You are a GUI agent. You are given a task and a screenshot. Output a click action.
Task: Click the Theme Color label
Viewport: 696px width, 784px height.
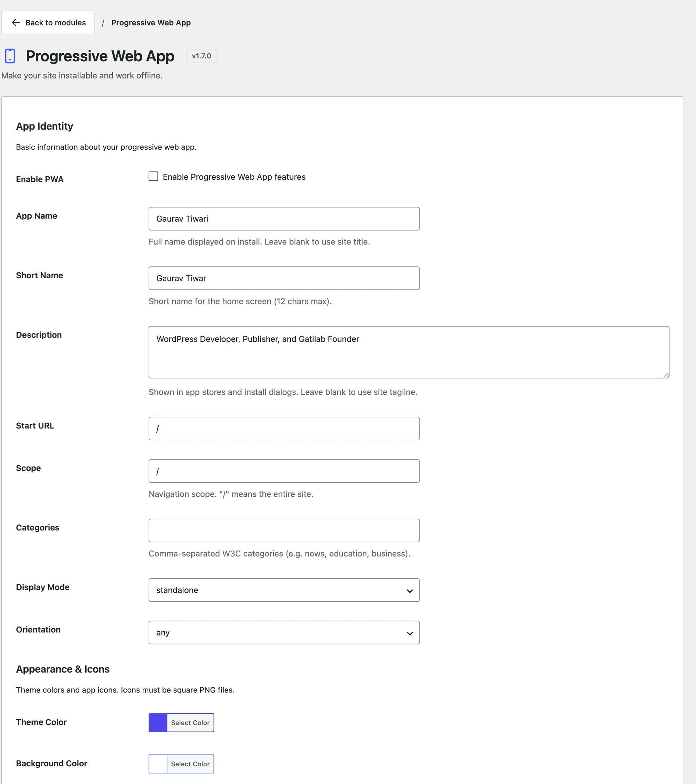click(41, 722)
